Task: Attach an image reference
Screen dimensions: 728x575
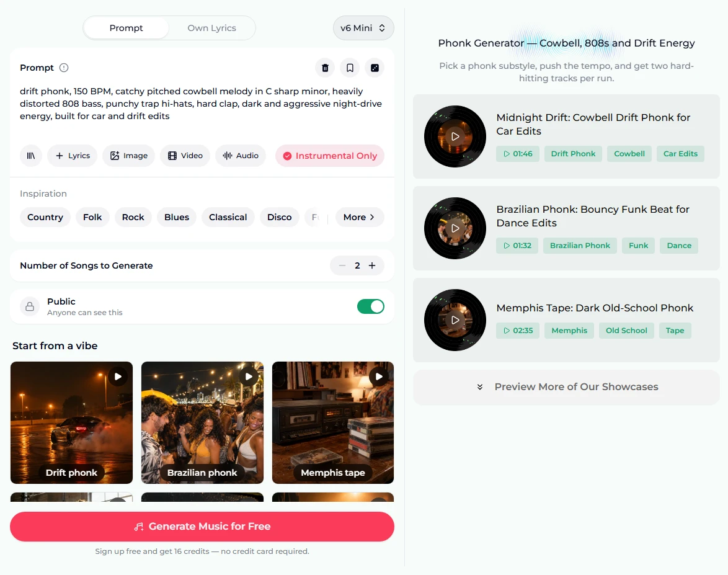Action: [128, 156]
